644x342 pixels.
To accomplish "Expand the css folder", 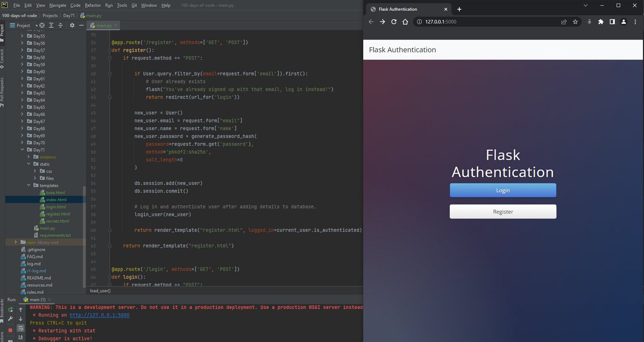I will [35, 171].
